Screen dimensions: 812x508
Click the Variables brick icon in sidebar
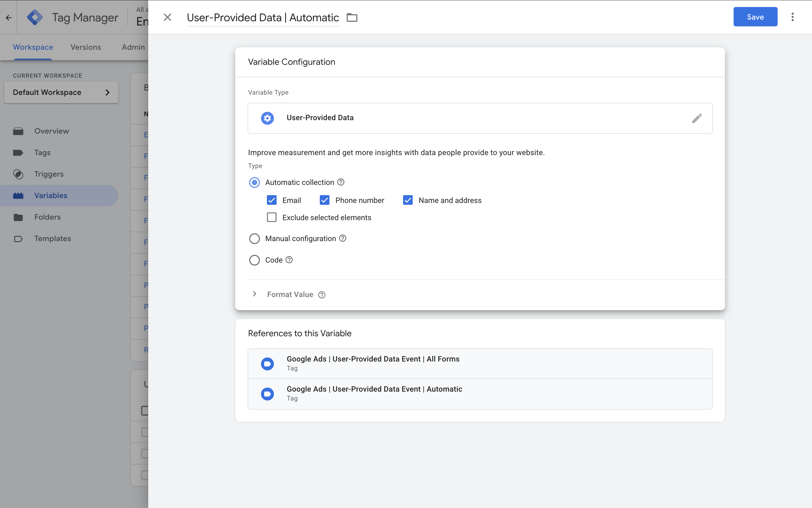click(x=18, y=196)
